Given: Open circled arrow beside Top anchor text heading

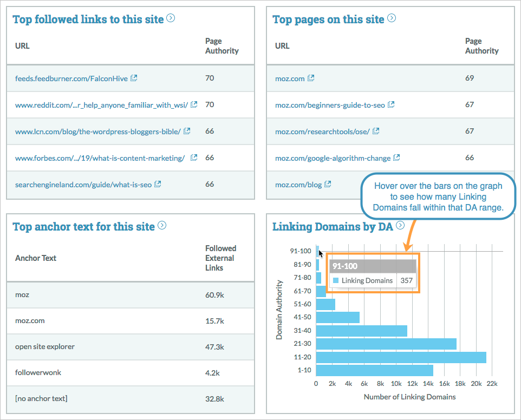Looking at the screenshot, I should (x=162, y=226).
